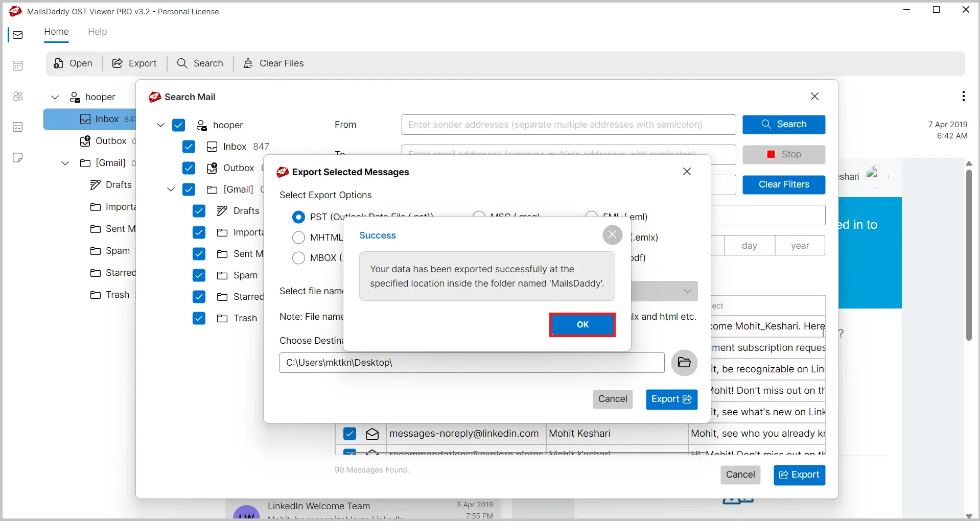The width and height of the screenshot is (980, 521).
Task: Close the Search Mail dialog
Action: tap(814, 97)
